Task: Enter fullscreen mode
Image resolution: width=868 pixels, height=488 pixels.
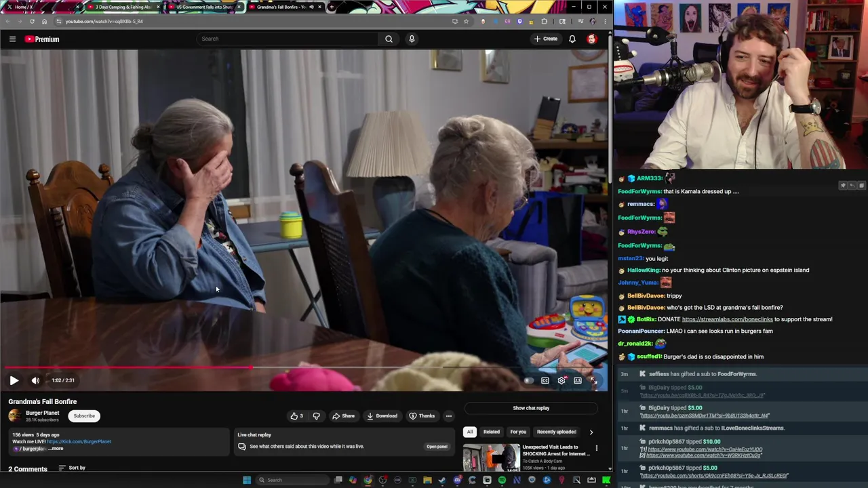Action: click(594, 380)
